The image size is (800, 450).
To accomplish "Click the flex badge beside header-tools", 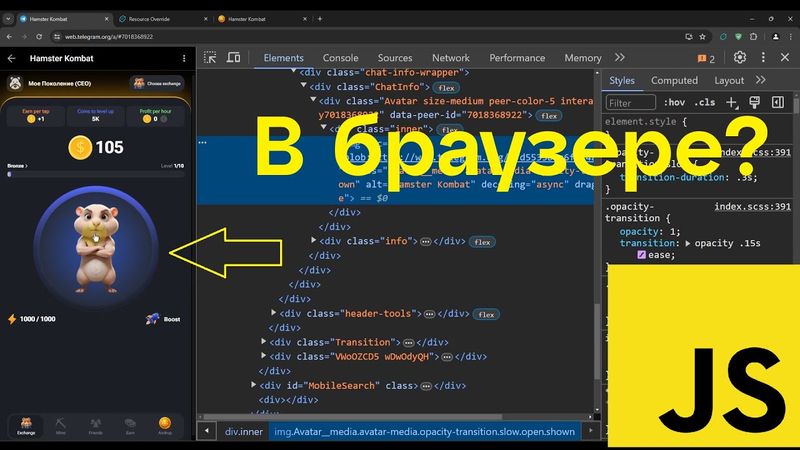I will [486, 314].
